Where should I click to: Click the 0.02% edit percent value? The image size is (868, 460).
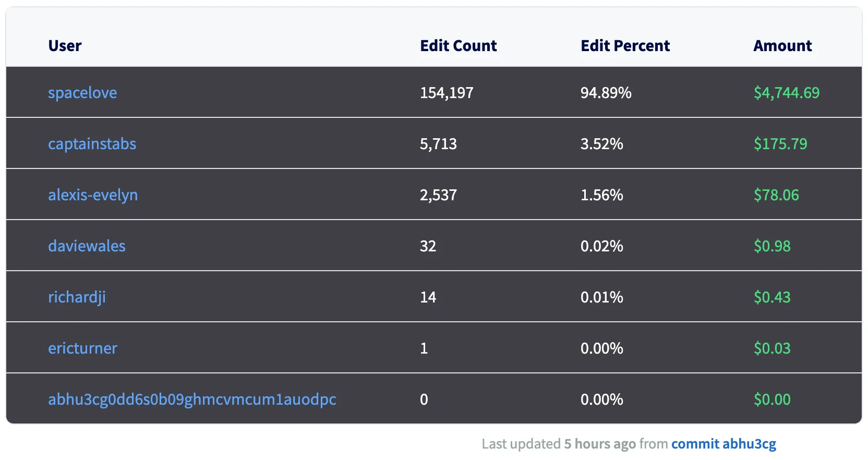[x=601, y=246]
